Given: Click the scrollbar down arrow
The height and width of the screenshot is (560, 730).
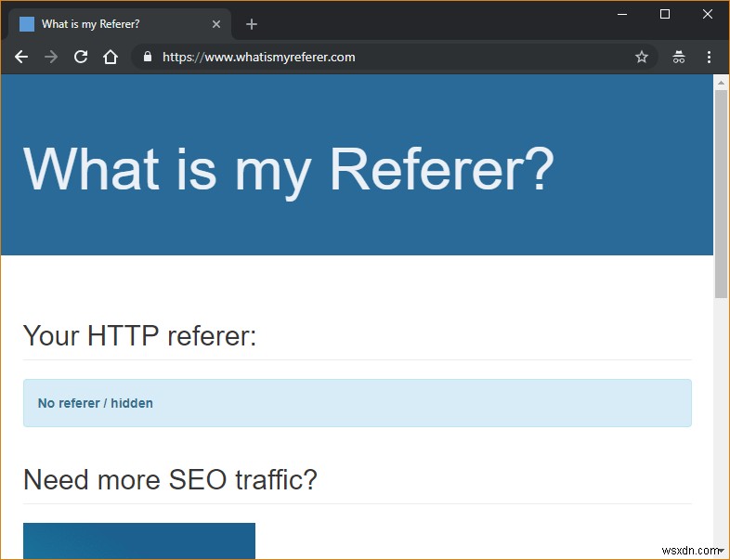Looking at the screenshot, I should (721, 551).
